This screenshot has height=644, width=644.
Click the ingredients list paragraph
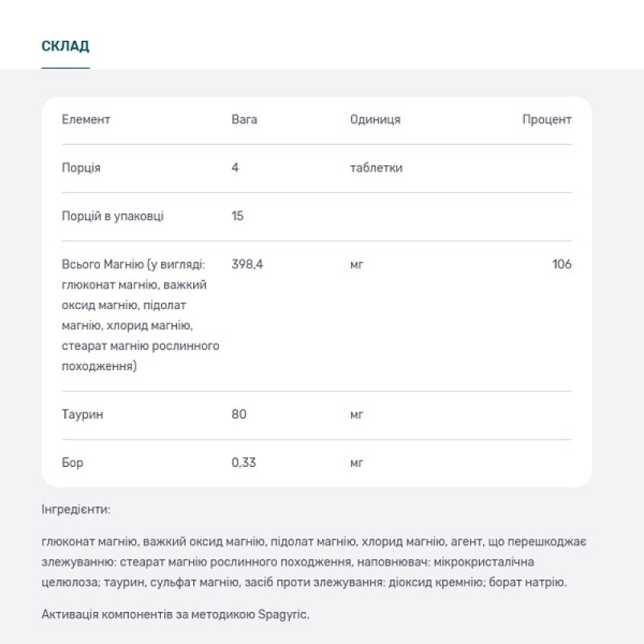306,562
